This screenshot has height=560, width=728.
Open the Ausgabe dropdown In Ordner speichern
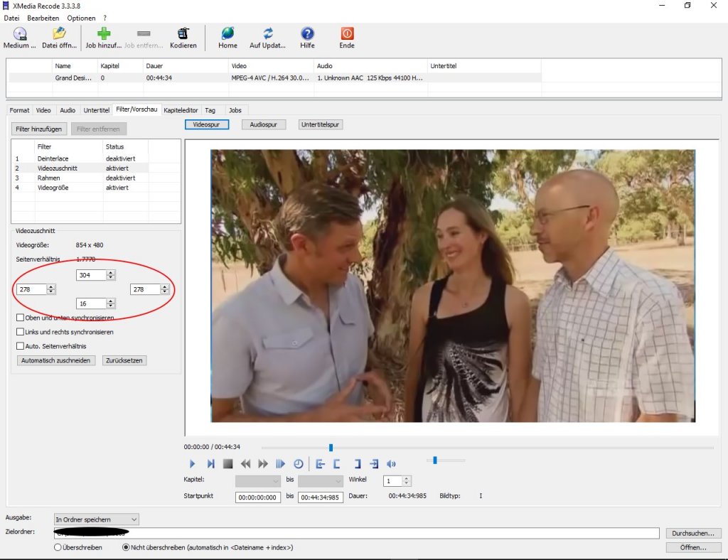(96, 519)
